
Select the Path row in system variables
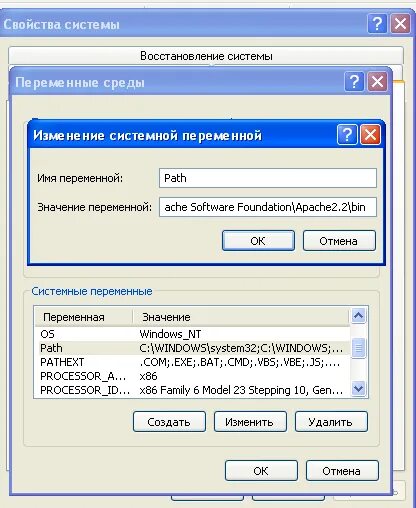(x=192, y=348)
